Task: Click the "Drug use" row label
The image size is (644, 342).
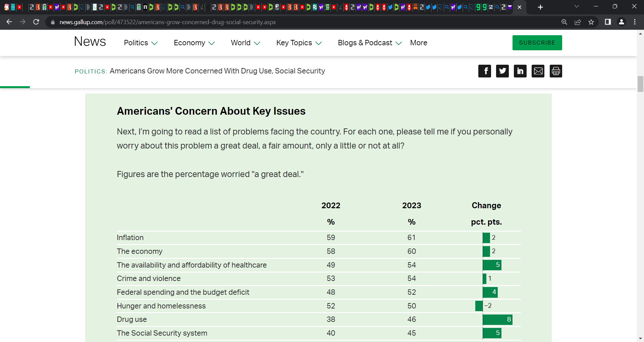Action: [x=132, y=319]
